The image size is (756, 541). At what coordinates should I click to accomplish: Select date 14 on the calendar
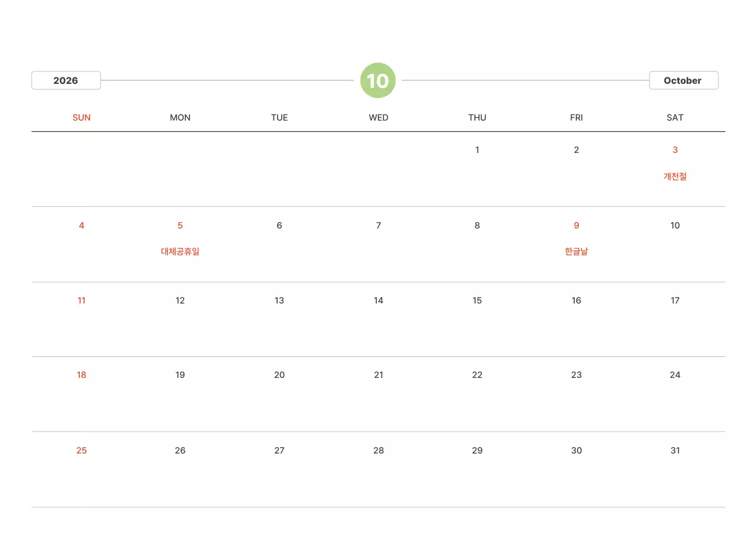tap(379, 301)
